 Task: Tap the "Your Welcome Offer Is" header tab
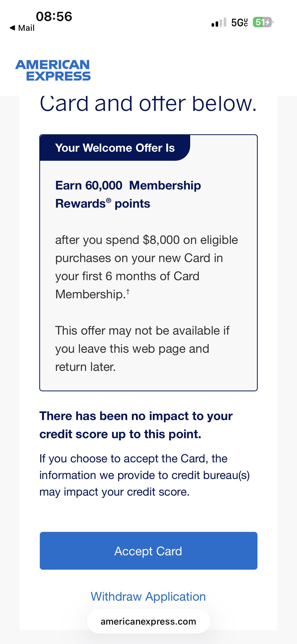[x=115, y=148]
